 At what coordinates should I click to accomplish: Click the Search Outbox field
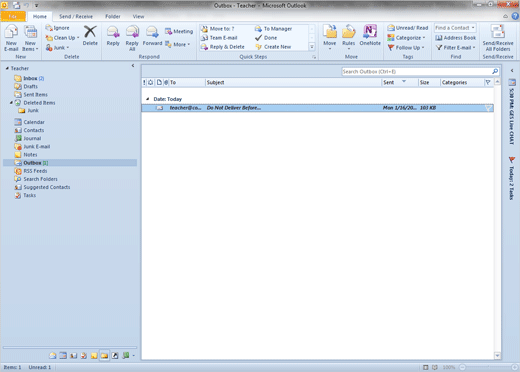(x=416, y=72)
